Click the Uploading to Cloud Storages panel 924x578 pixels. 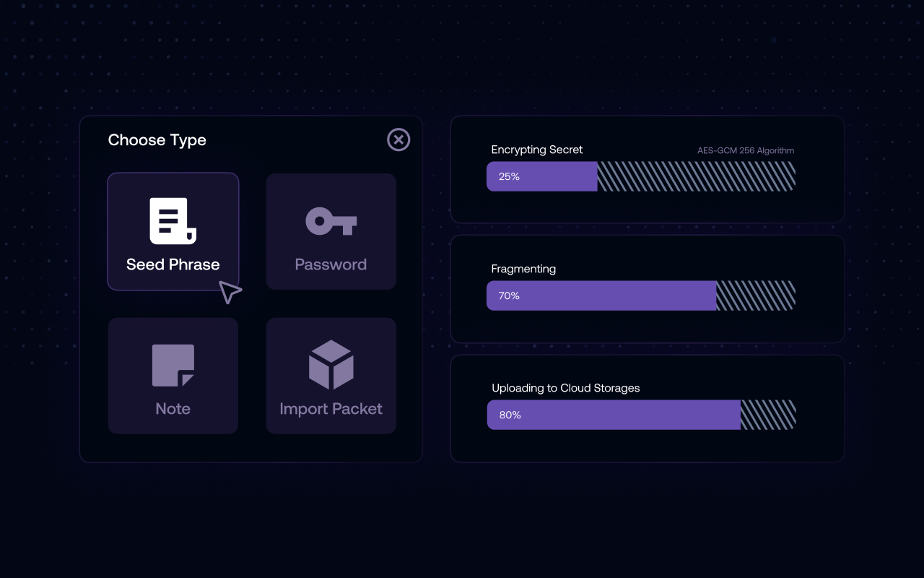point(648,408)
